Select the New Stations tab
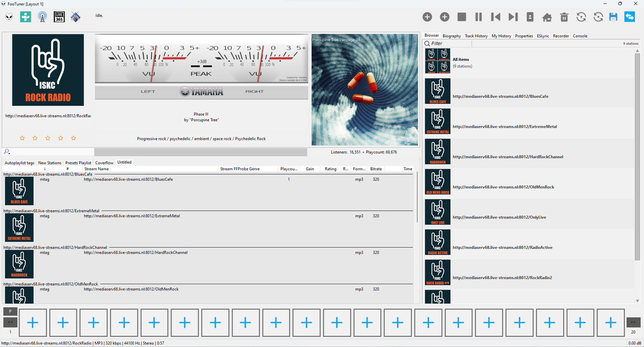The height and width of the screenshot is (347, 644). (50, 163)
